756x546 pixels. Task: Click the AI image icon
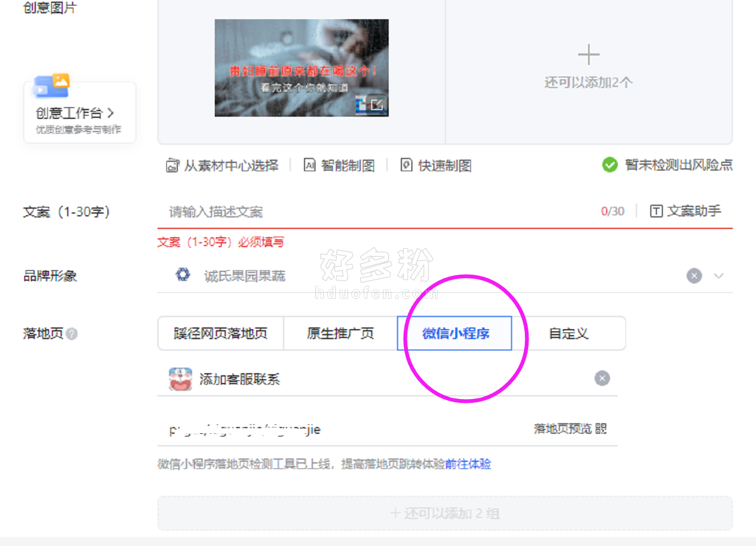point(310,165)
